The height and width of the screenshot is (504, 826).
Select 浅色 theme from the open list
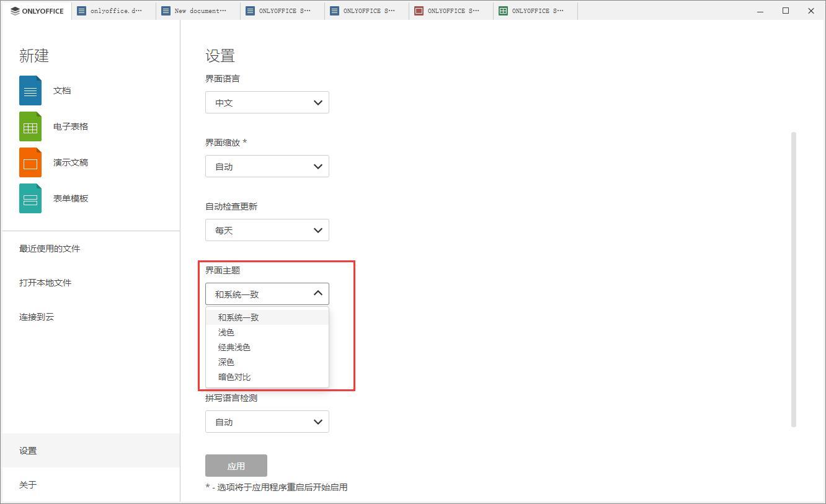226,332
